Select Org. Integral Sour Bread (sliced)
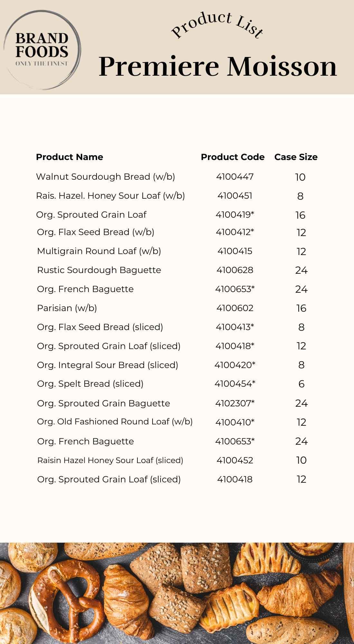Image resolution: width=354 pixels, height=644 pixels. 107,365
